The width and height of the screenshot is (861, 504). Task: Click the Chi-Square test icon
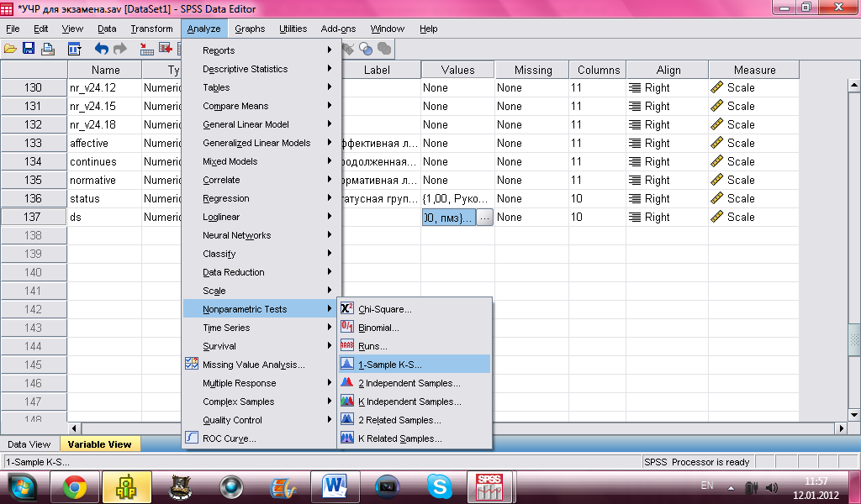[x=347, y=309]
